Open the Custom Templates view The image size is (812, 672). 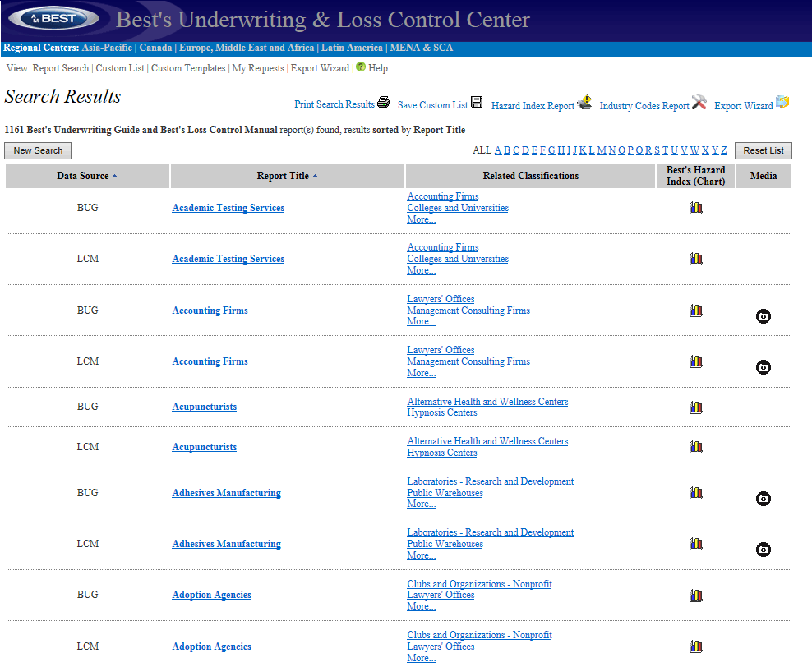click(188, 68)
